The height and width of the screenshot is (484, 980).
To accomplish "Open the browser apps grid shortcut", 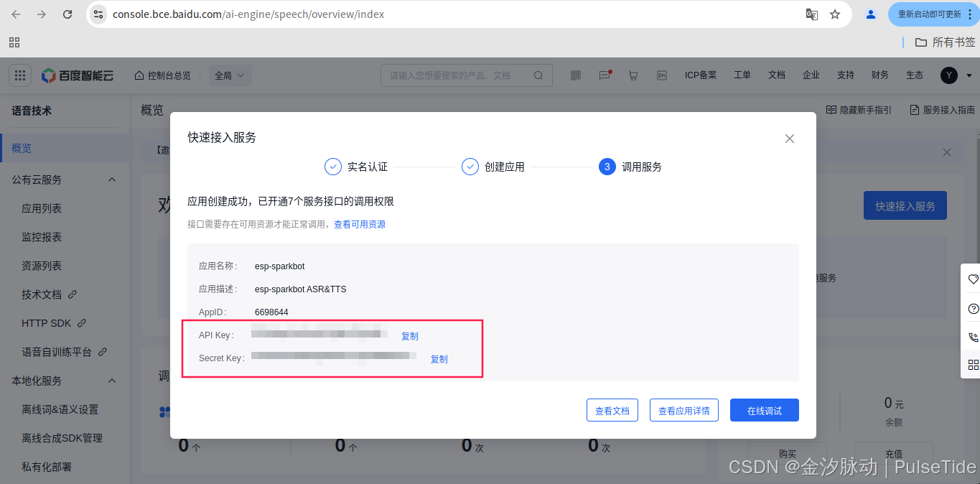I will tap(14, 42).
